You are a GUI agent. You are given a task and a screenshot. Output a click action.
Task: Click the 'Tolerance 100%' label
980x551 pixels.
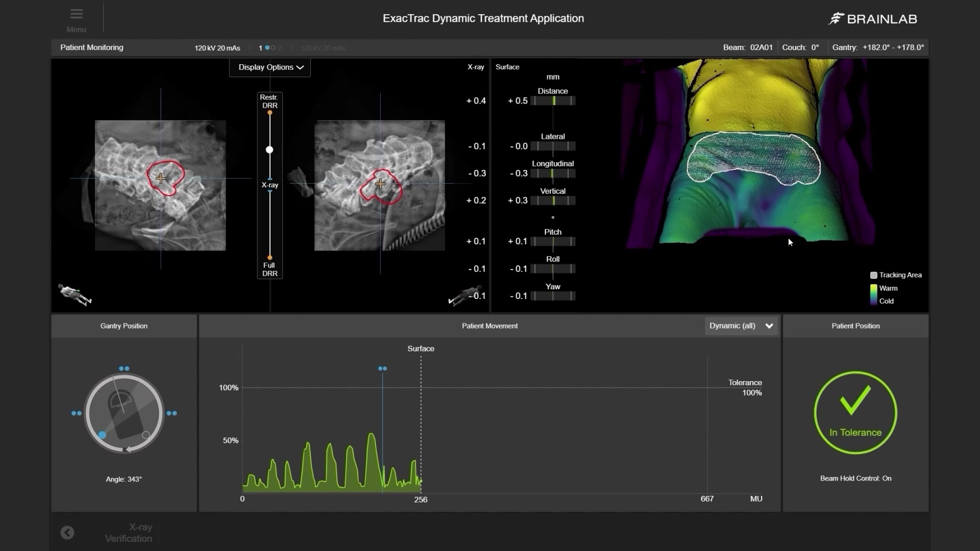[x=745, y=387]
